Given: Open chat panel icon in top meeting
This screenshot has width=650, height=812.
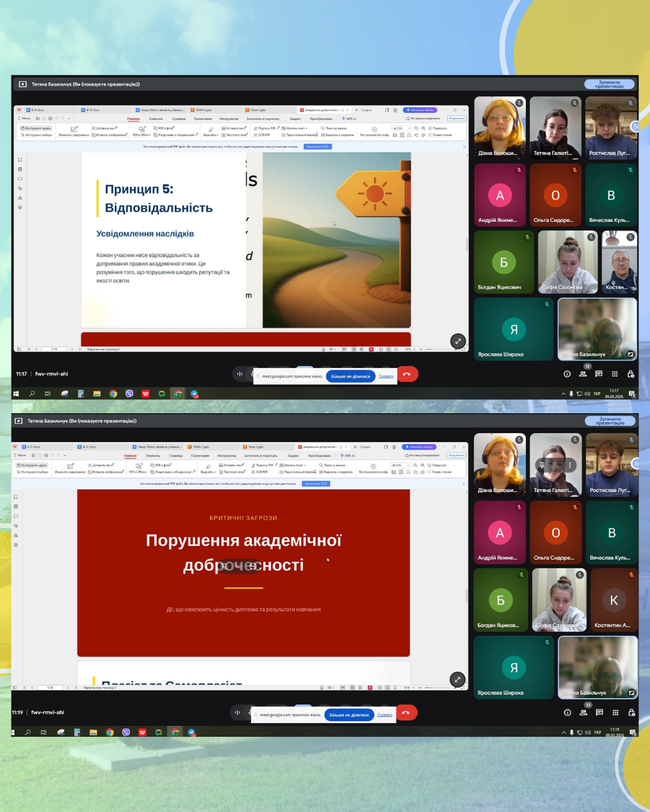Looking at the screenshot, I should click(x=599, y=374).
